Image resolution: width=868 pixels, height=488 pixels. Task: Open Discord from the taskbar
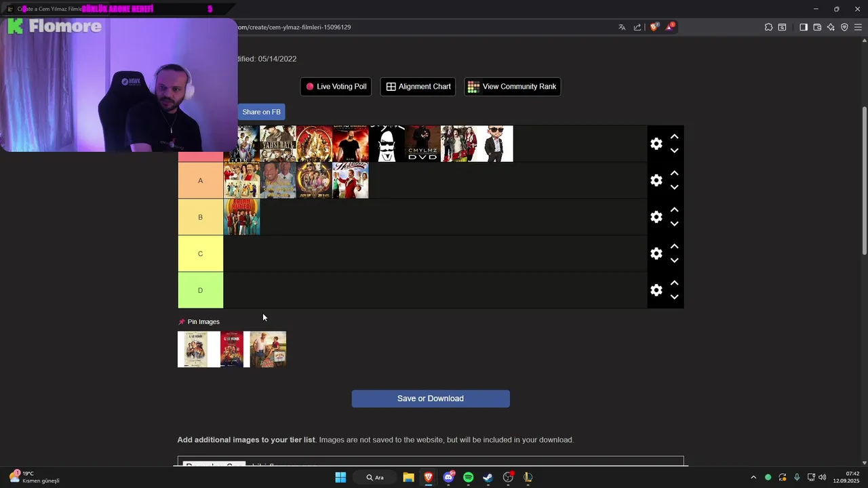pyautogui.click(x=448, y=477)
